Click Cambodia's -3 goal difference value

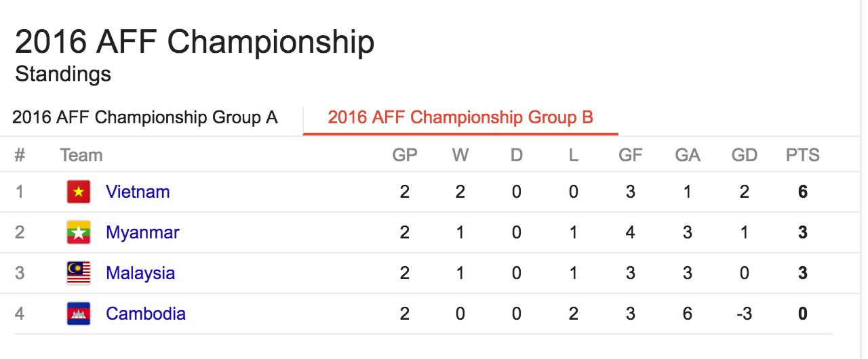(744, 314)
